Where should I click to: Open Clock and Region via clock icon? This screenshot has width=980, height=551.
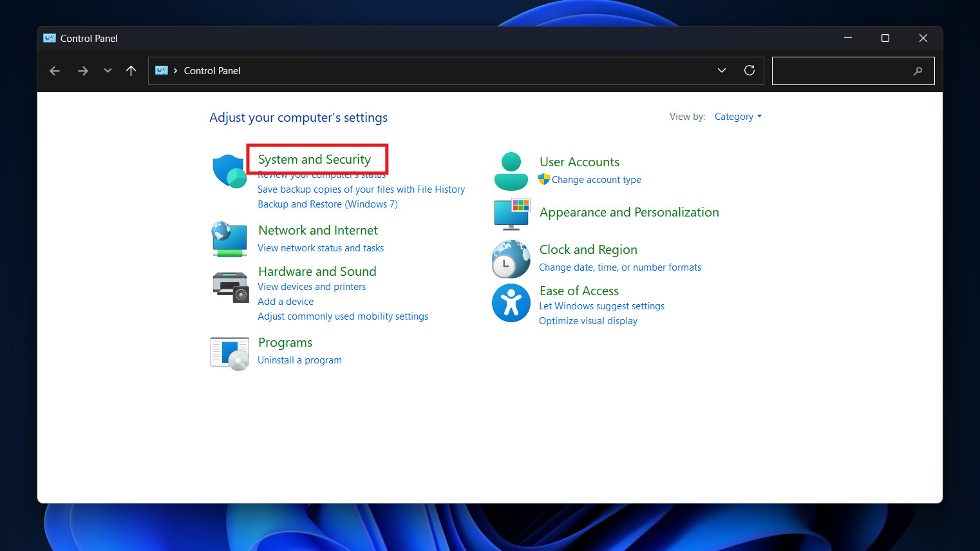pos(511,259)
